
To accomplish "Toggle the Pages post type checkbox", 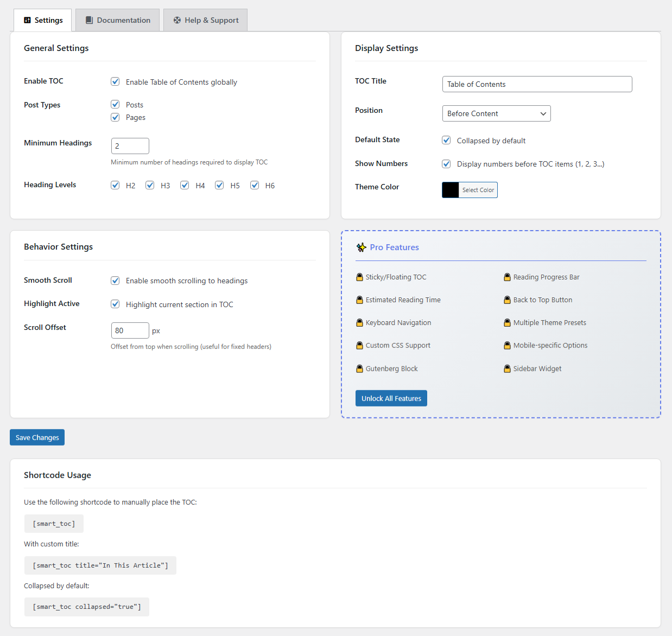I will coord(115,117).
